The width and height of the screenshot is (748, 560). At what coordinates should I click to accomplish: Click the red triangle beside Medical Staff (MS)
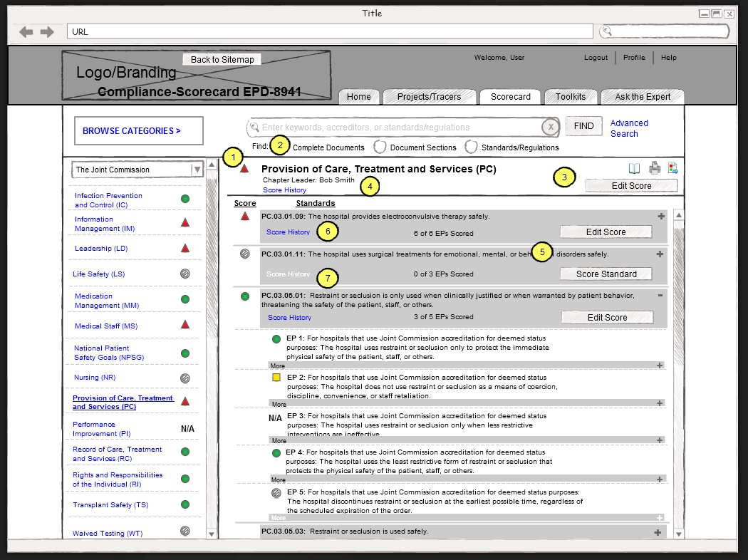[185, 325]
